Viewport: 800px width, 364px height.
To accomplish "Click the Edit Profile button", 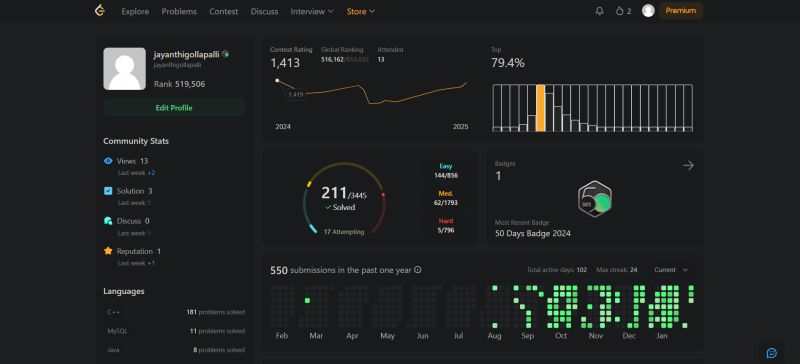I will (x=174, y=108).
